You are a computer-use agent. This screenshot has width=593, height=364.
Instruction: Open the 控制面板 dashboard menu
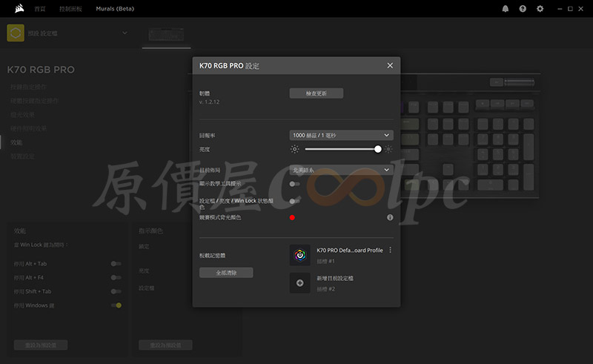coord(70,9)
